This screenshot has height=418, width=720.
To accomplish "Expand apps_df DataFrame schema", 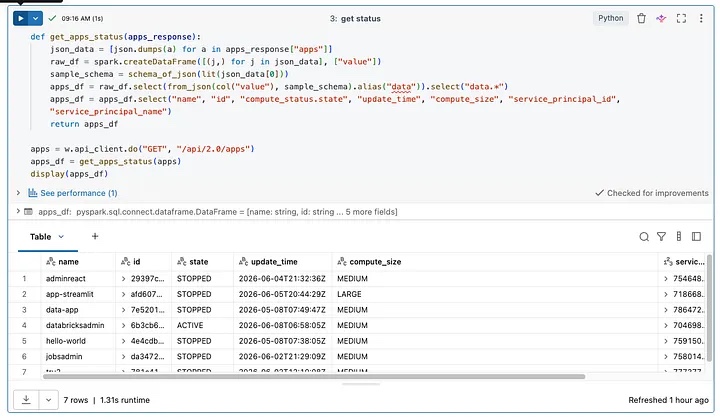I will click(18, 211).
